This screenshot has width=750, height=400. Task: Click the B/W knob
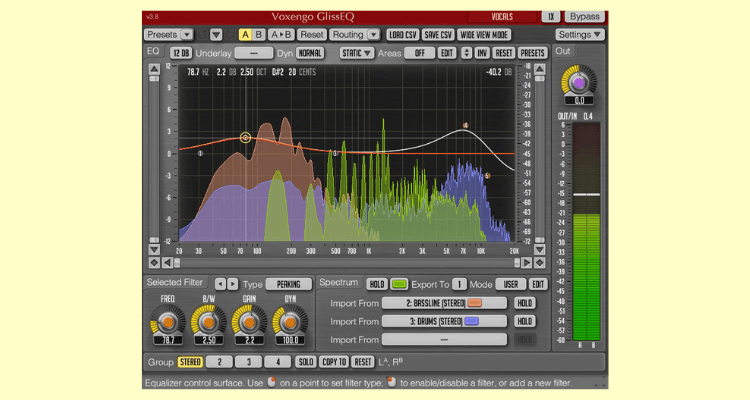(x=209, y=323)
